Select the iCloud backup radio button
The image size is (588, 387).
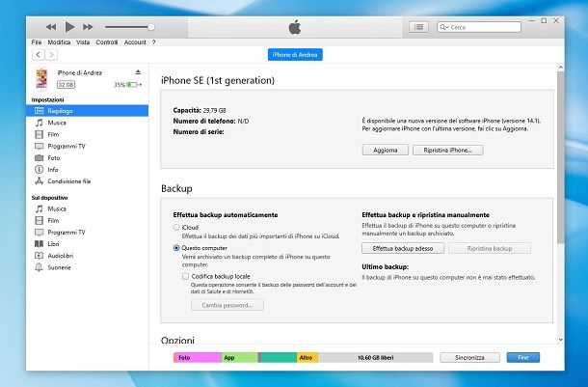point(176,228)
